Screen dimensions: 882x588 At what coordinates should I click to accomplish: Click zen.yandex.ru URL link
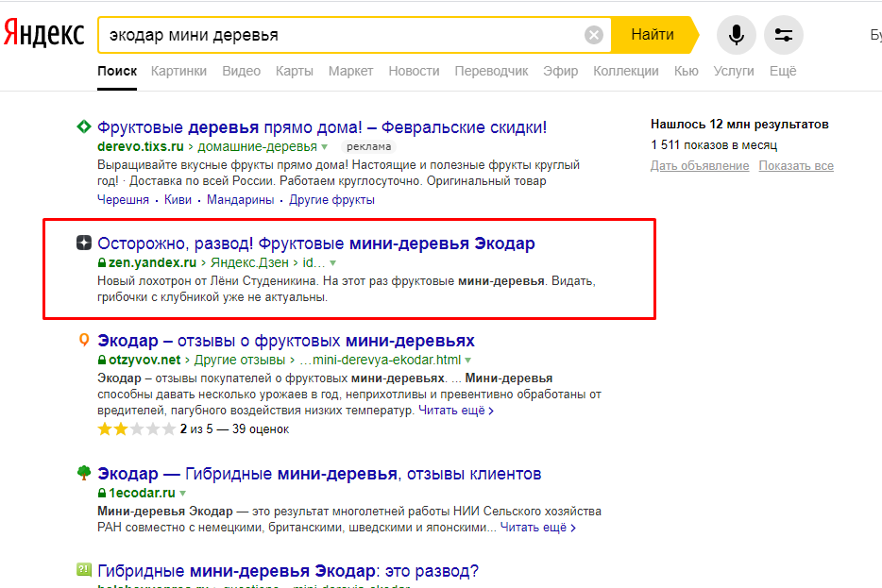tap(152, 262)
